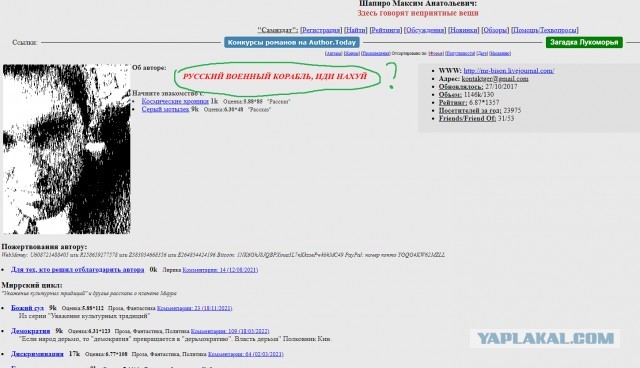The image size is (640, 368).
Task: Click the update date 27/10/2017
Action: pos(501,86)
